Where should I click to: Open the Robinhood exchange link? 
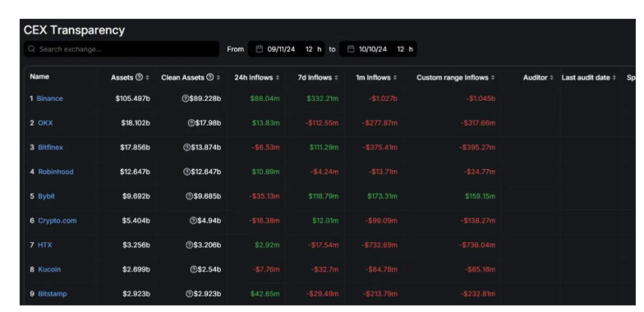[56, 172]
